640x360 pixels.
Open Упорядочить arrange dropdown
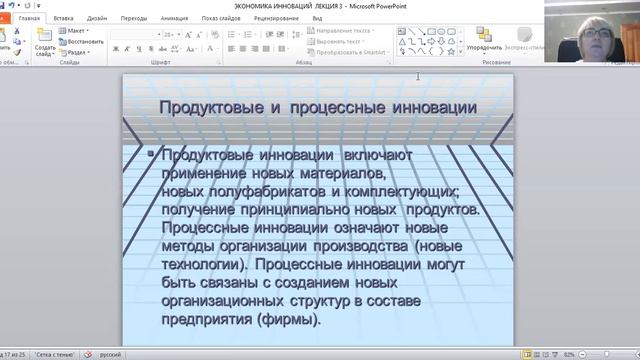tap(484, 42)
